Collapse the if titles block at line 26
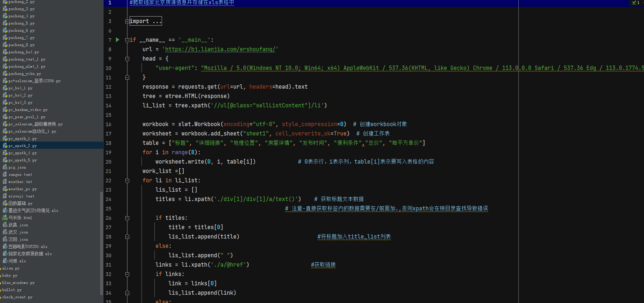Viewport: 644px width, 303px height. click(127, 218)
